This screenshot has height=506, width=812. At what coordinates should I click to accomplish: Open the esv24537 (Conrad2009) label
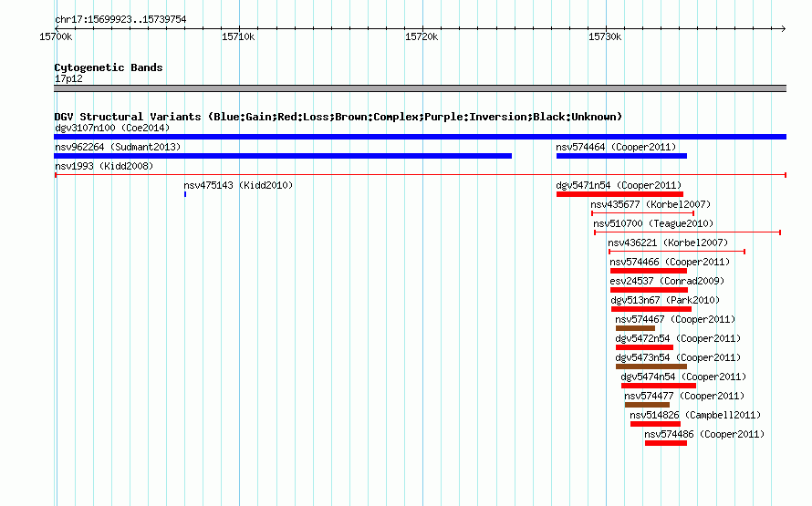coord(668,281)
